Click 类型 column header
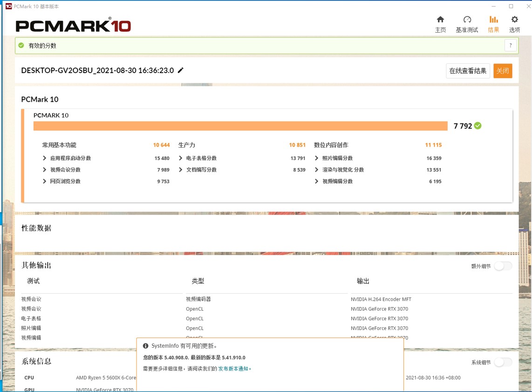This screenshot has height=392, width=532. (198, 281)
